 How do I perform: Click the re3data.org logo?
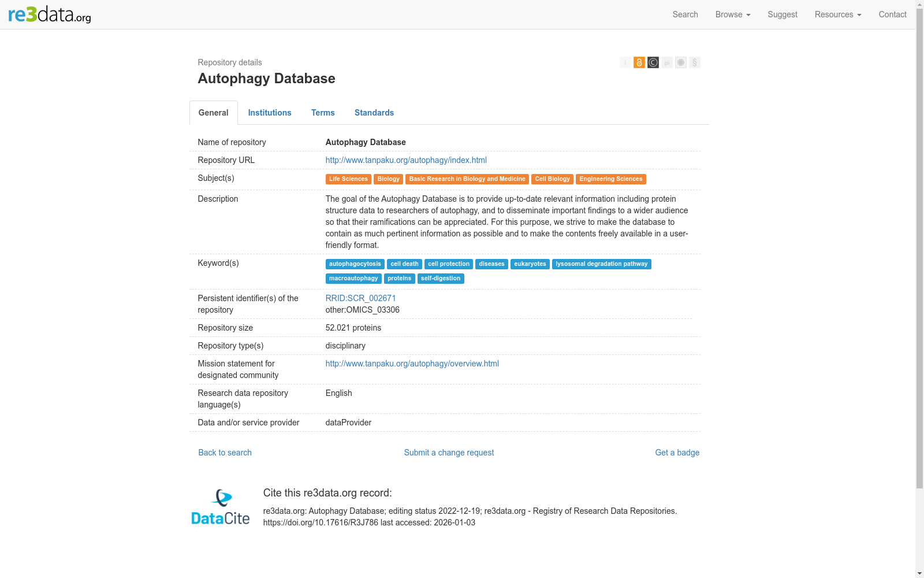pyautogui.click(x=50, y=14)
